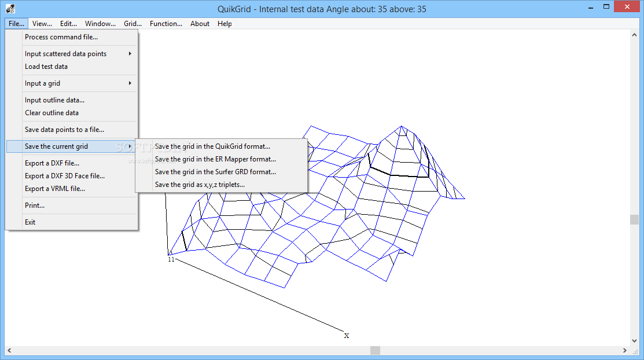Save the grid in the ER Mapper format
The image size is (644, 360).
point(222,159)
